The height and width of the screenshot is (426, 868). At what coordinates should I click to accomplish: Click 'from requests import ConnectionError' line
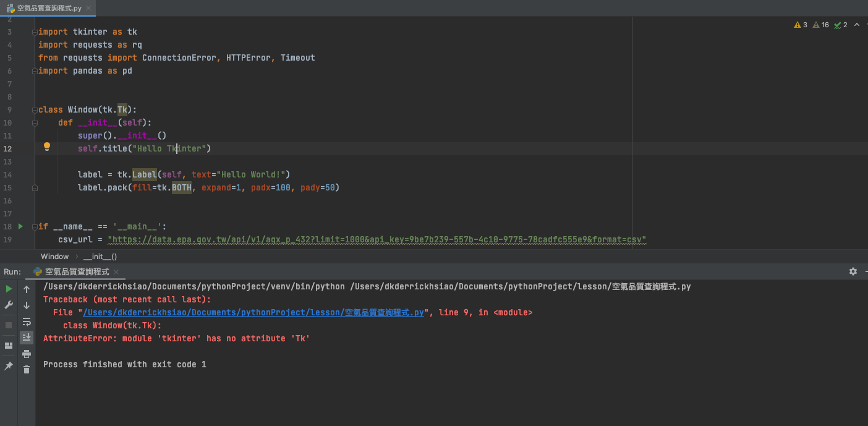tap(177, 58)
